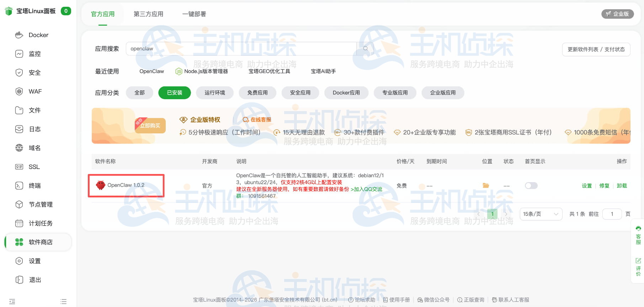Open 设置 settings icon in sidebar
The height and width of the screenshot is (307, 644).
click(x=19, y=261)
